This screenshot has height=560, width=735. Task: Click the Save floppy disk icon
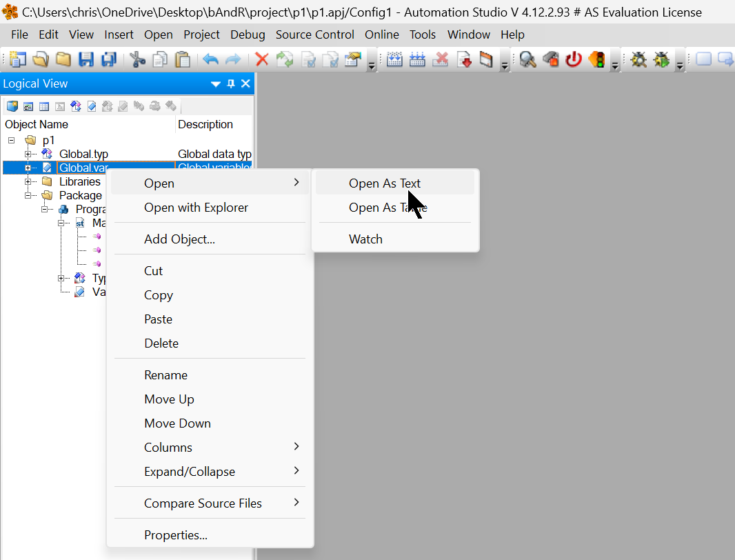click(x=86, y=59)
